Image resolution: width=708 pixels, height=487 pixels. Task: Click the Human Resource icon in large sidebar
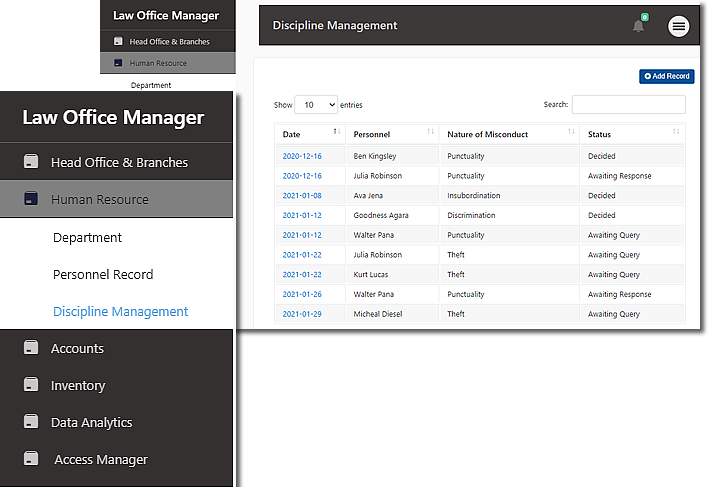click(x=31, y=200)
